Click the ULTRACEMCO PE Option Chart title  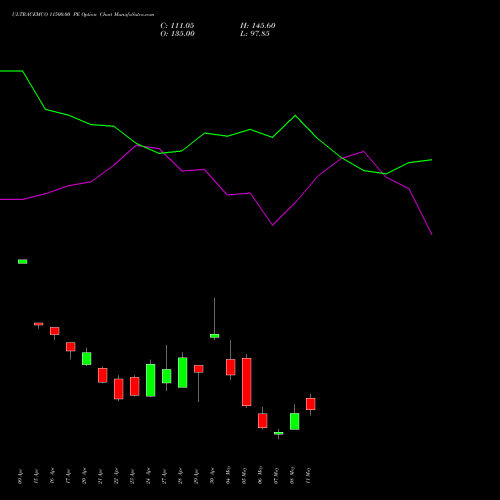click(83, 15)
